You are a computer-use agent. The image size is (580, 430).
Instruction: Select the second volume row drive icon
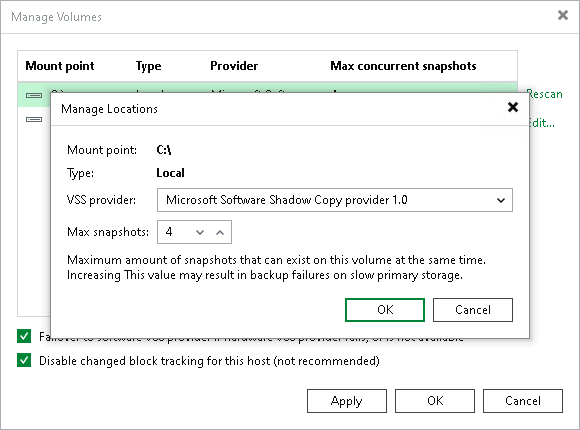pos(34,119)
